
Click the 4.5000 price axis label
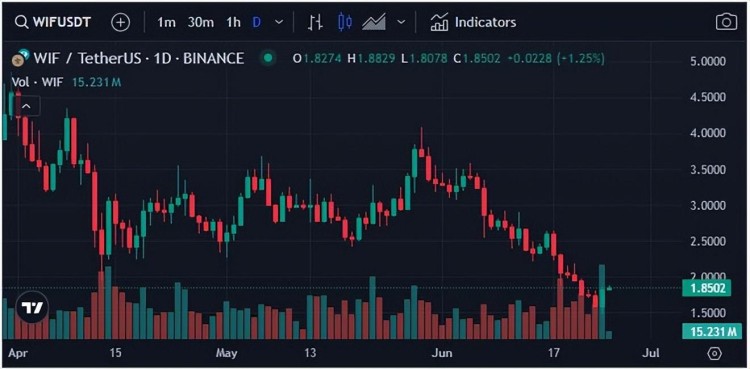pos(709,98)
